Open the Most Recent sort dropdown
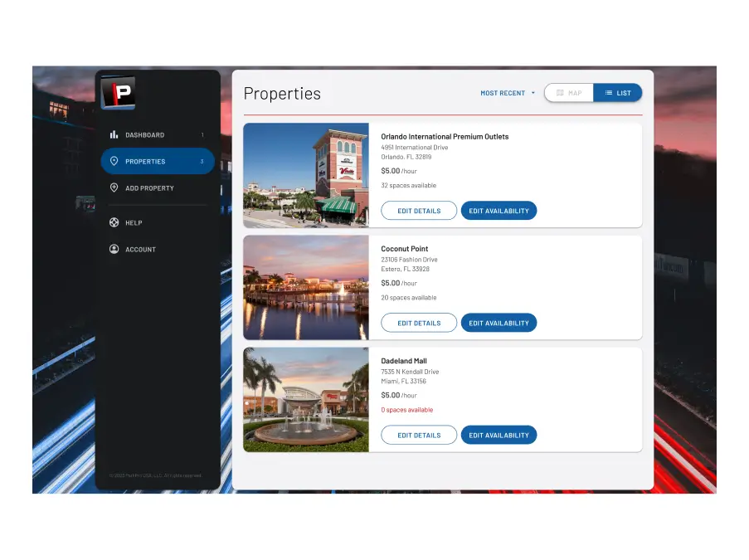Screen dimensions: 749x560 coord(508,93)
